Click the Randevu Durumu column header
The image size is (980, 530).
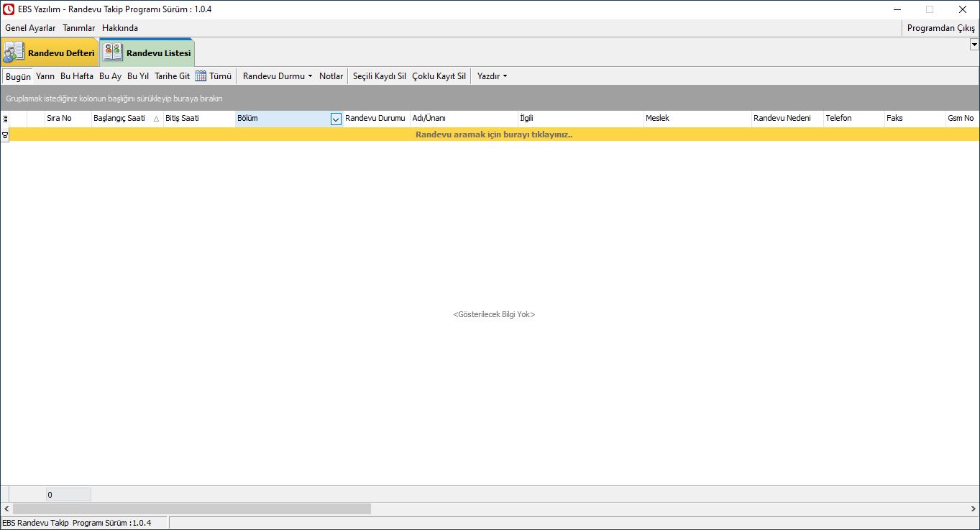point(376,119)
